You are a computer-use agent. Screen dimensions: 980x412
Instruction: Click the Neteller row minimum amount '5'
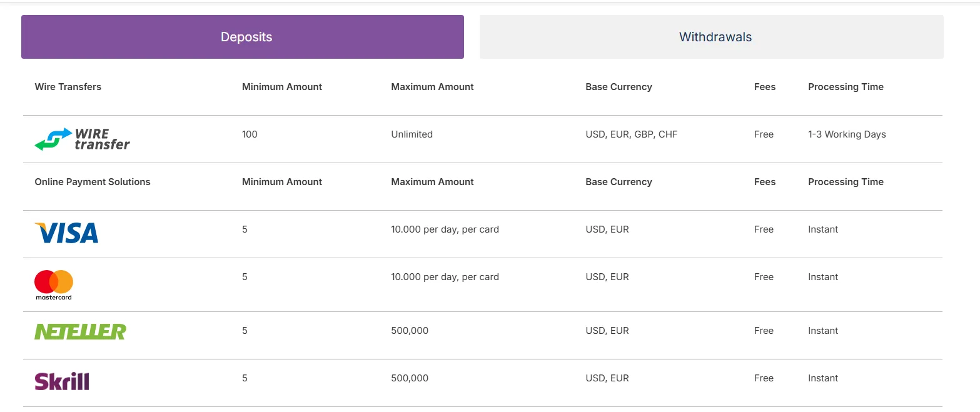click(x=245, y=331)
